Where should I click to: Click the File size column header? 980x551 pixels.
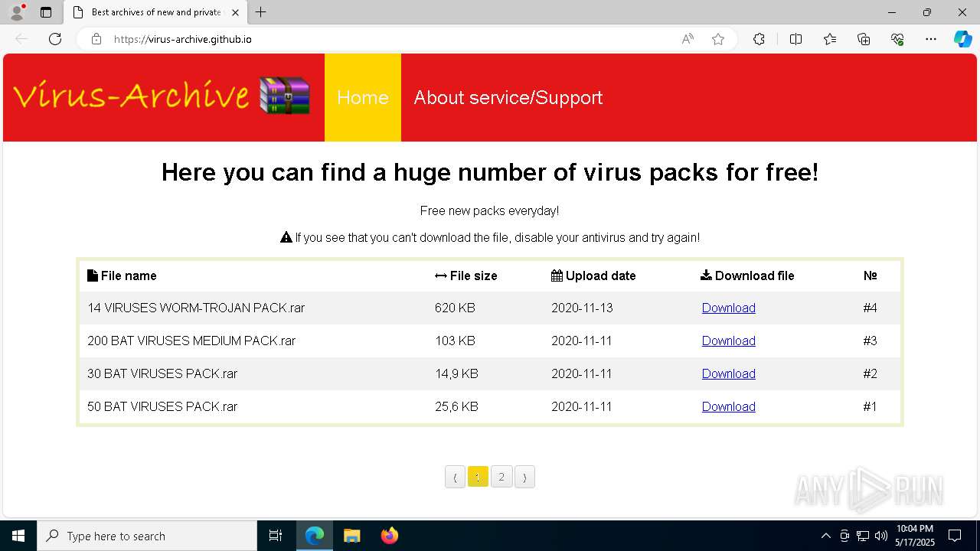[x=466, y=275]
